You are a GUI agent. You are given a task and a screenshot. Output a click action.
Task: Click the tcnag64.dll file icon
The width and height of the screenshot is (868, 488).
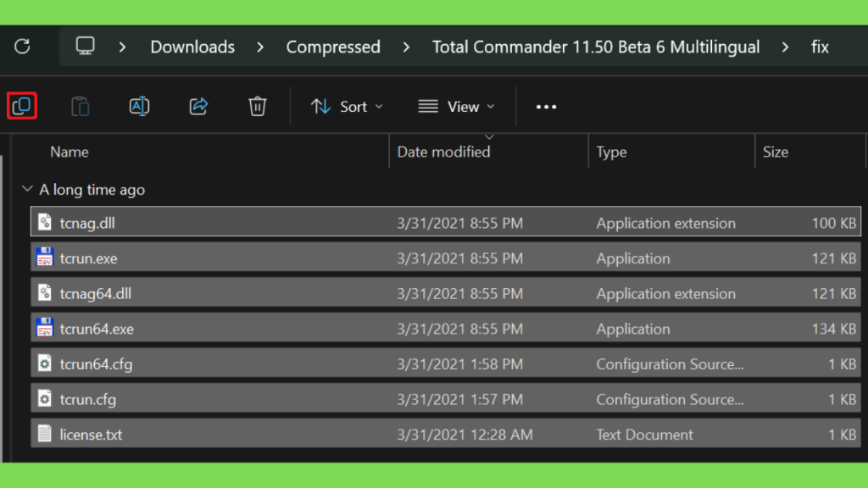(x=45, y=292)
